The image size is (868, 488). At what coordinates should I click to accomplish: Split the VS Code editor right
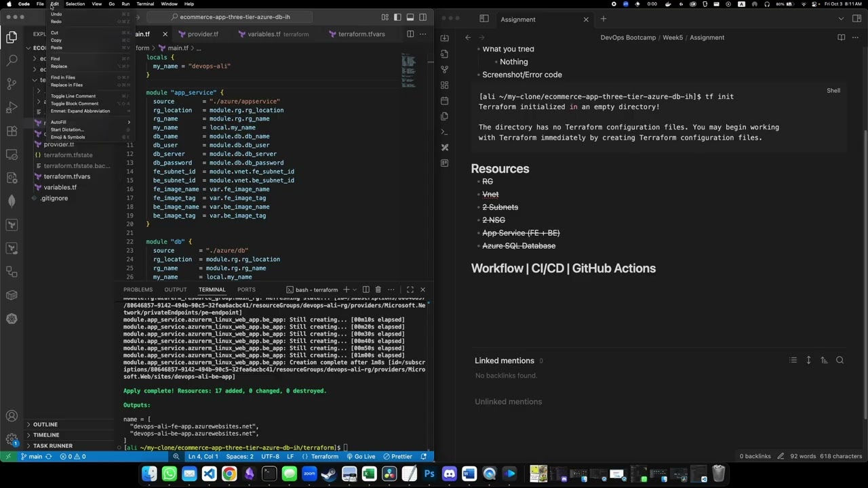410,34
